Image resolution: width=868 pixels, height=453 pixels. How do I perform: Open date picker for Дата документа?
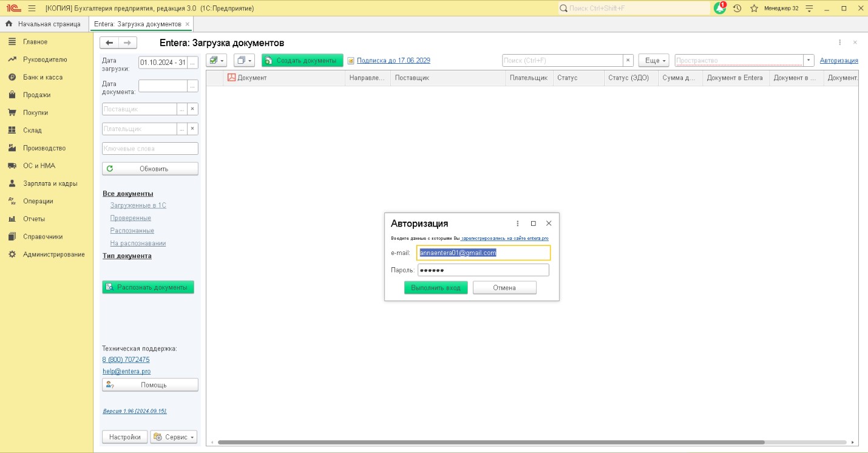click(193, 86)
